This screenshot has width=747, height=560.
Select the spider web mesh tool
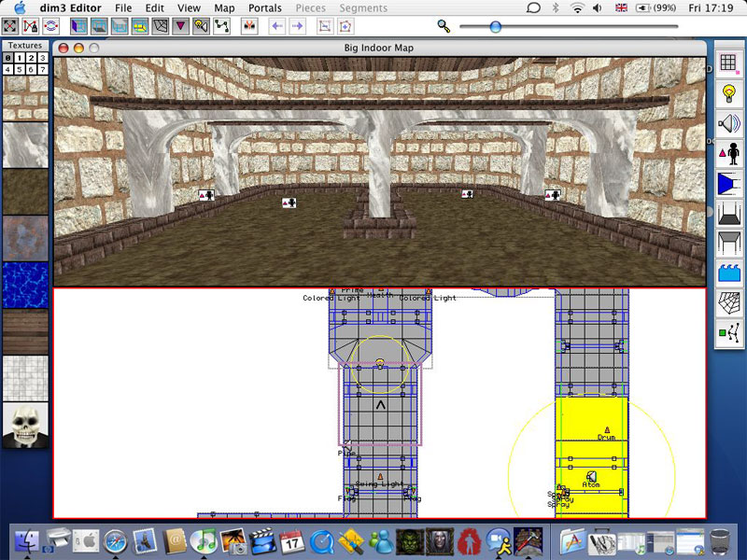tap(728, 301)
